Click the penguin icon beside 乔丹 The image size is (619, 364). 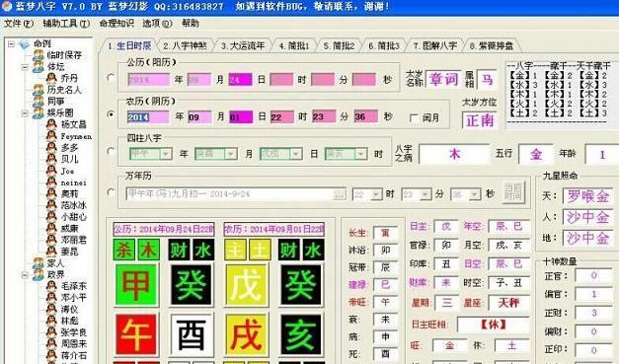pyautogui.click(x=51, y=78)
